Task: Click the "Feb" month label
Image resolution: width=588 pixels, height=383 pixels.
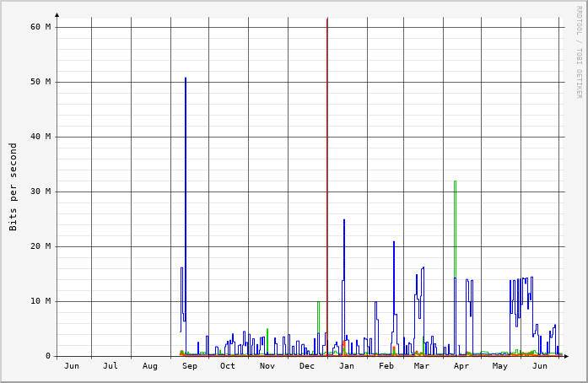Action: [386, 366]
